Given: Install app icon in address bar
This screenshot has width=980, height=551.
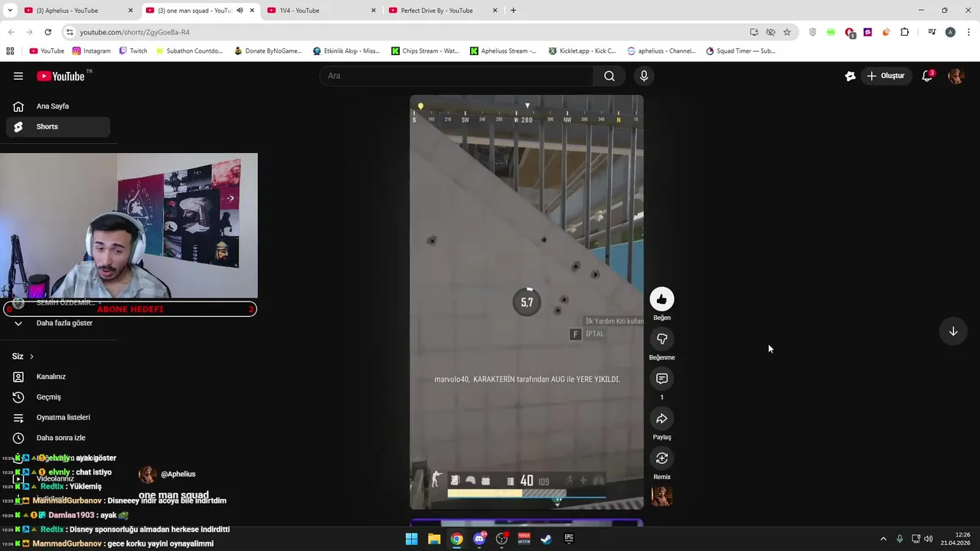Looking at the screenshot, I should pyautogui.click(x=754, y=32).
